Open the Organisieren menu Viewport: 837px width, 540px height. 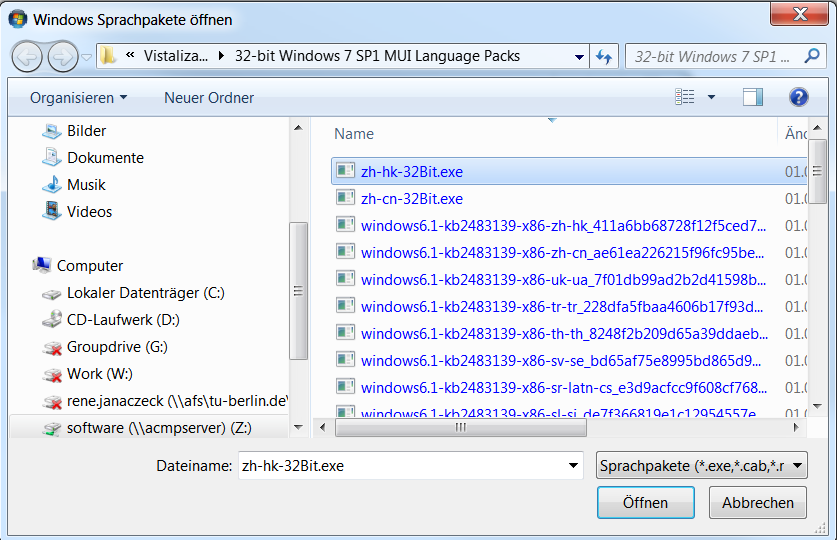[x=78, y=98]
